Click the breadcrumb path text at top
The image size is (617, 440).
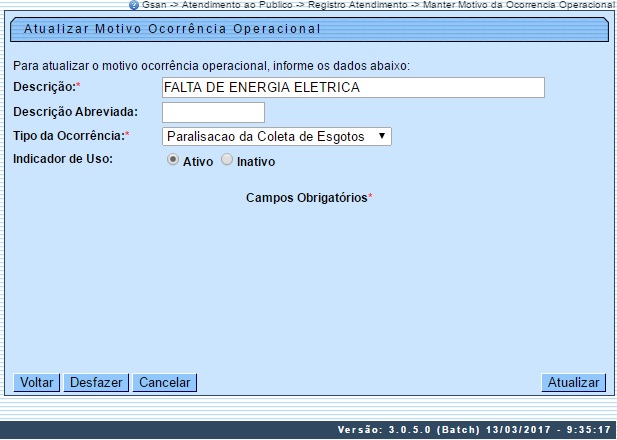click(378, 5)
